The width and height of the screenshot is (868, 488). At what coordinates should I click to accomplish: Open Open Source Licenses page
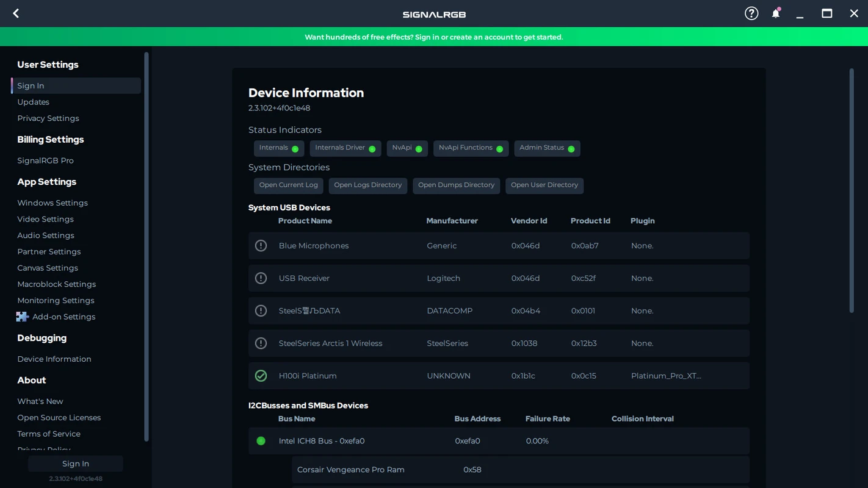coord(59,418)
